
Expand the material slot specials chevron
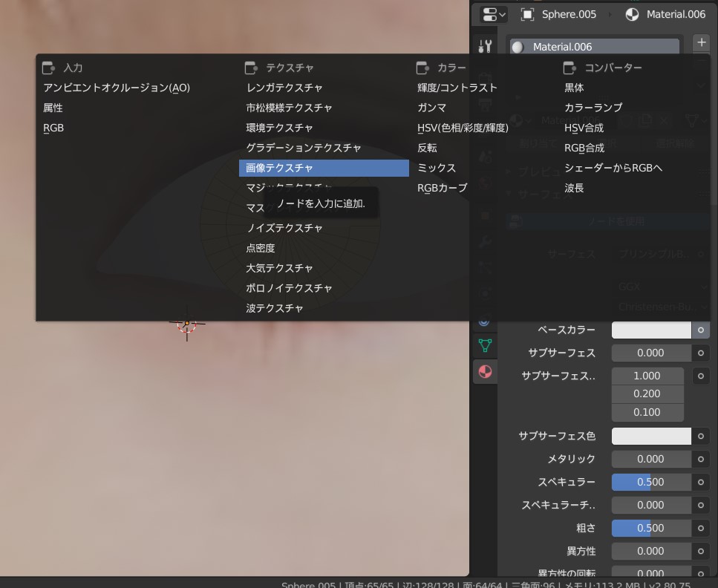pyautogui.click(x=699, y=84)
